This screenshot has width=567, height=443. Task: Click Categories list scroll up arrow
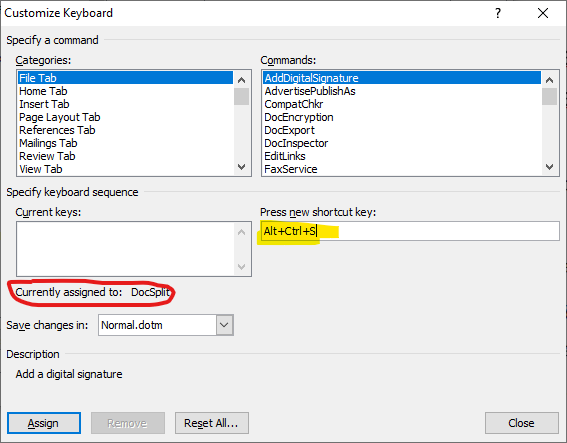(x=242, y=80)
